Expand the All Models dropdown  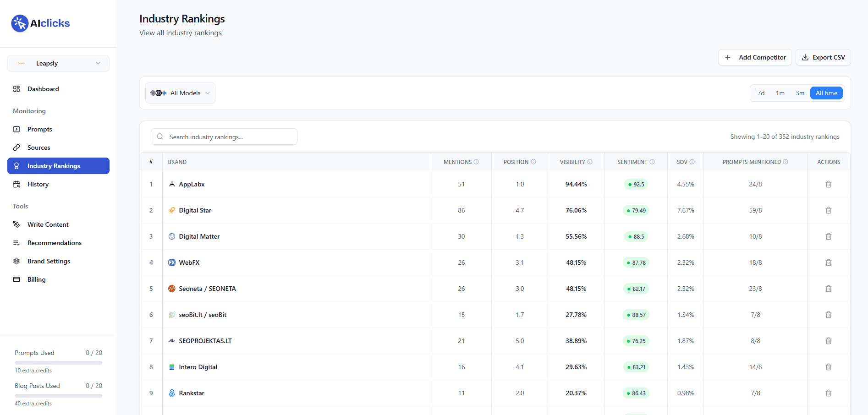pyautogui.click(x=180, y=93)
